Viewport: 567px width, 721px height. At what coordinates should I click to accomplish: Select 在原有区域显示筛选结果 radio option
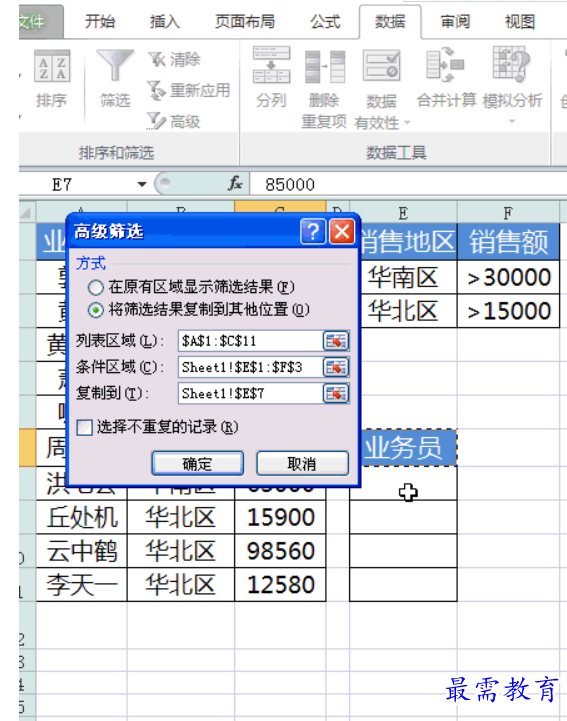click(x=96, y=288)
